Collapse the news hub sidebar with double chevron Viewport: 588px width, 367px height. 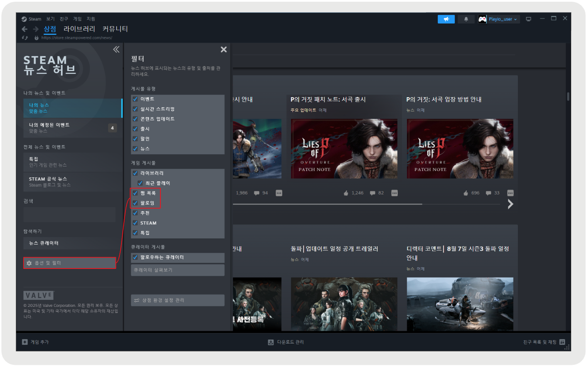coord(116,50)
